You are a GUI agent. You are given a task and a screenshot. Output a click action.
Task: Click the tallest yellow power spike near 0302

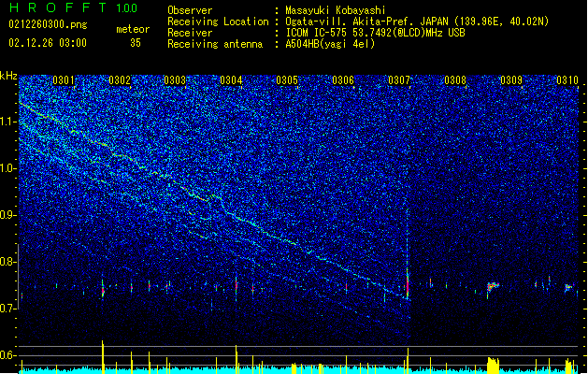point(103,357)
